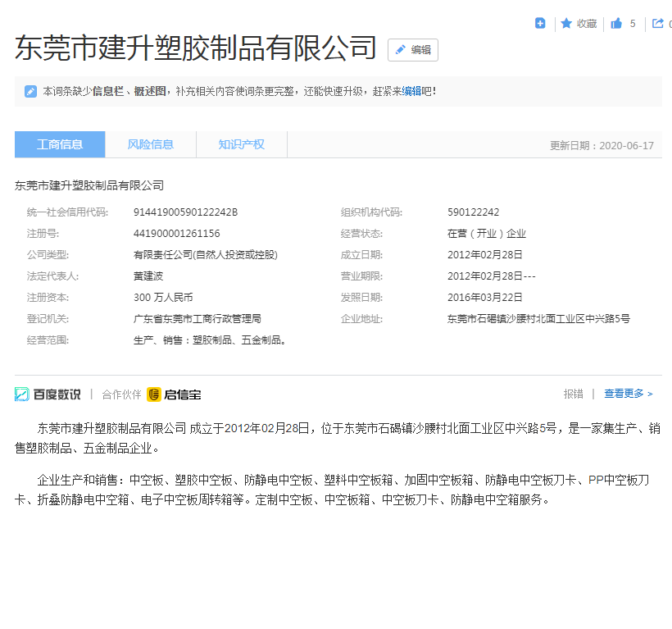Switch to the 风险信息 tab
Viewport: 672px width, 629px height.
(x=151, y=144)
